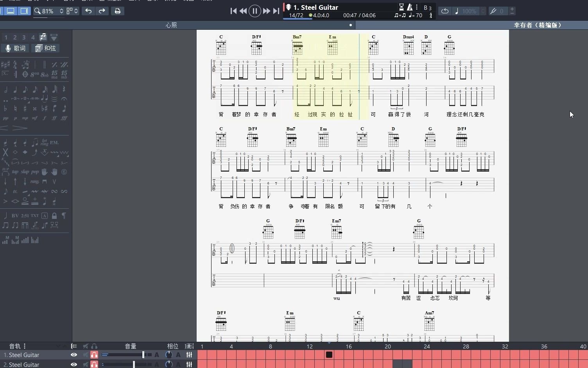Toggle multi-voice editing icon
This screenshot has height=368, width=588.
click(x=43, y=37)
